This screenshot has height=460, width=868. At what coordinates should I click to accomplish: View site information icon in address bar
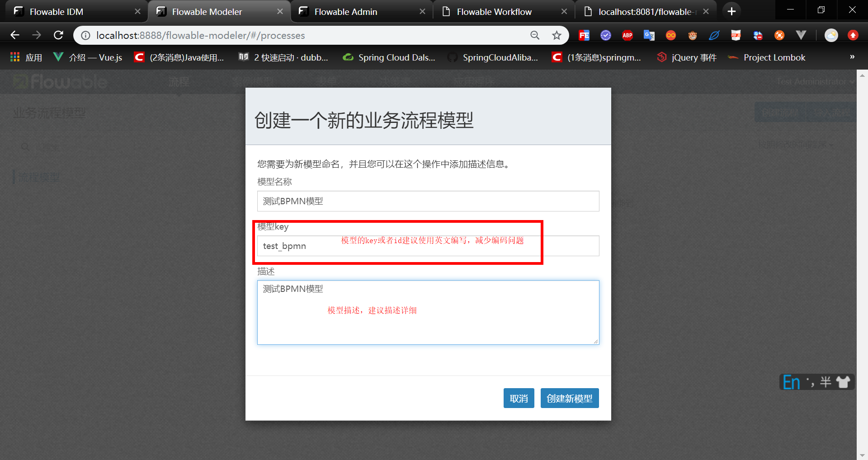click(x=85, y=35)
